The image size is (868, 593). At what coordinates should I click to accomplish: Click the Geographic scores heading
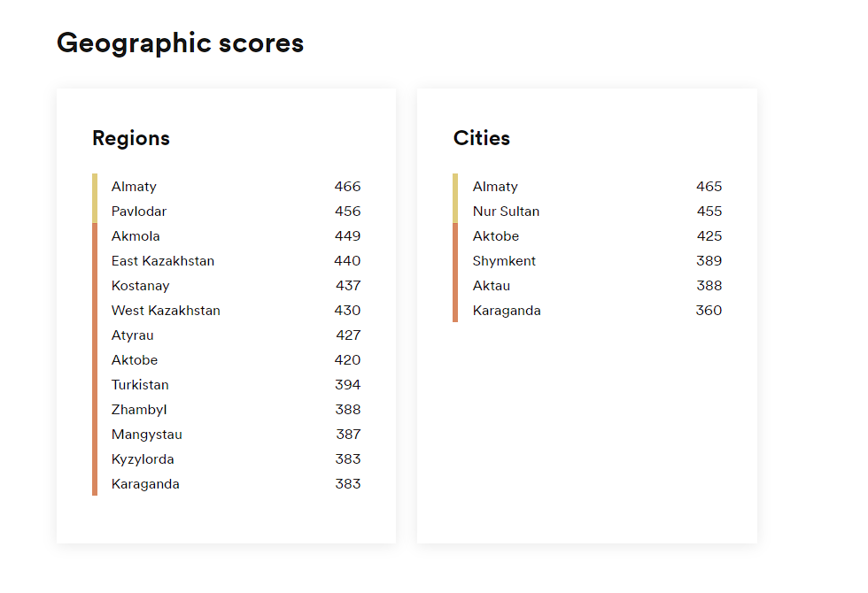[180, 42]
